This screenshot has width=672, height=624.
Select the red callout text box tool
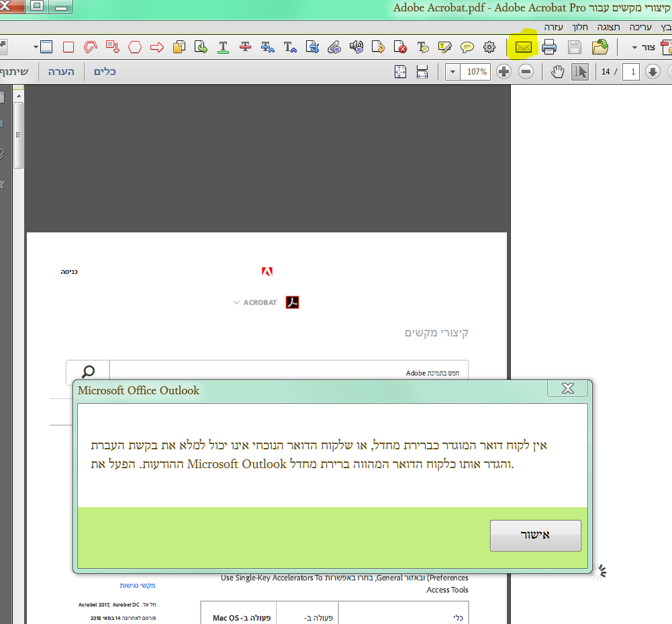112,47
